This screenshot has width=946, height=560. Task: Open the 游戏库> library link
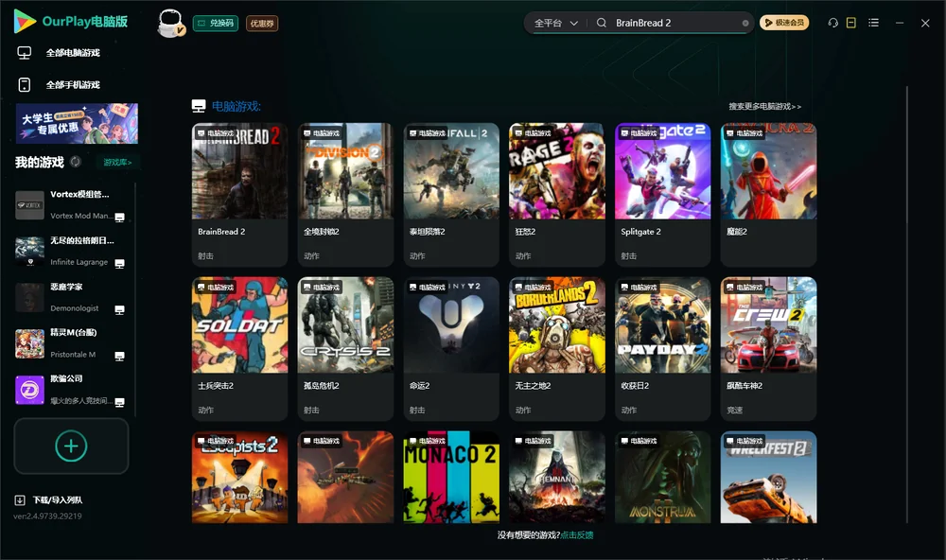pos(117,162)
